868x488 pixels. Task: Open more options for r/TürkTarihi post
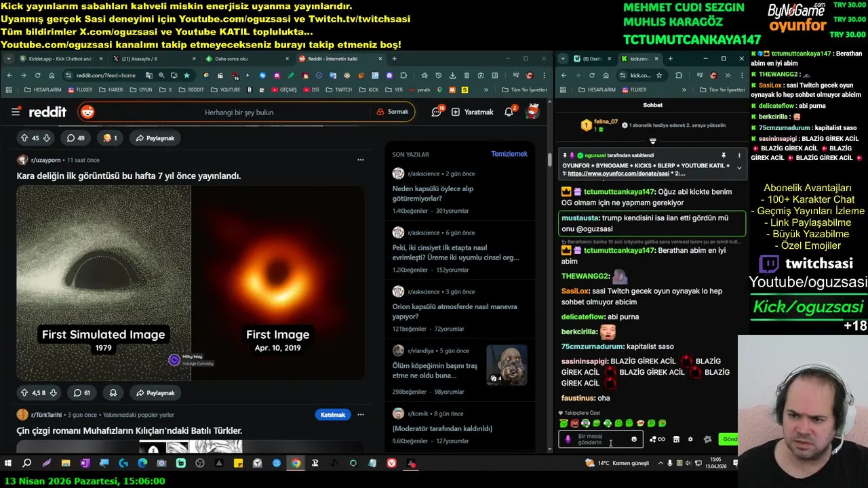point(361,414)
